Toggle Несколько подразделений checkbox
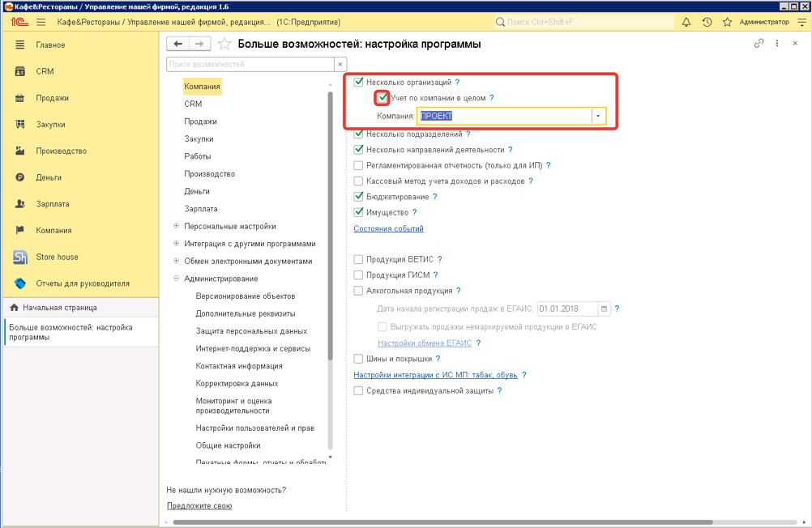The height and width of the screenshot is (528, 812). pos(358,134)
